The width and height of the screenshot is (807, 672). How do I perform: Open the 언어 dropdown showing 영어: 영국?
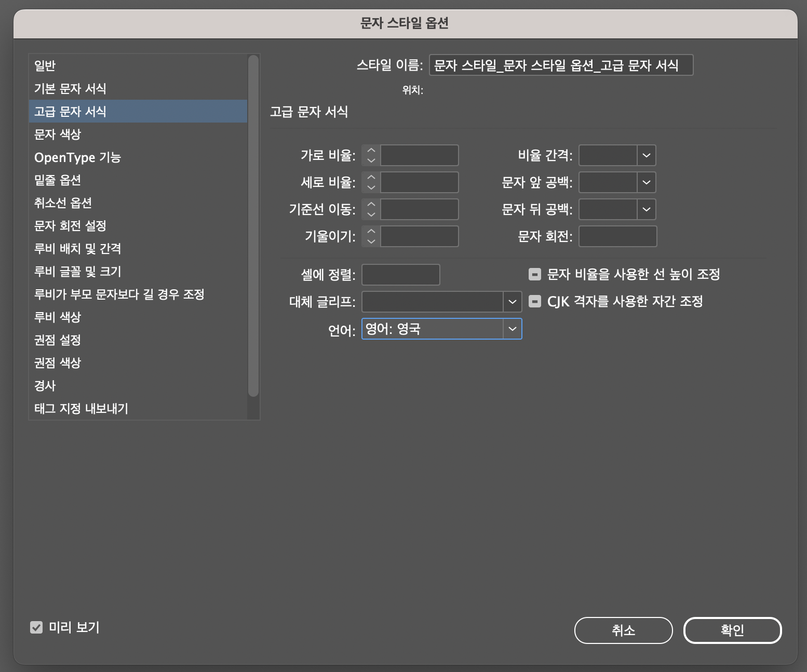(512, 329)
